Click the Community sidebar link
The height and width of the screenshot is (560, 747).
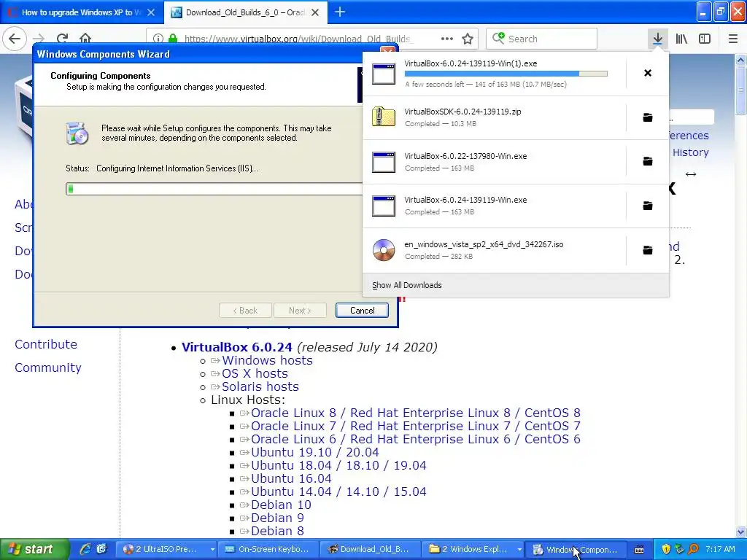(x=48, y=367)
